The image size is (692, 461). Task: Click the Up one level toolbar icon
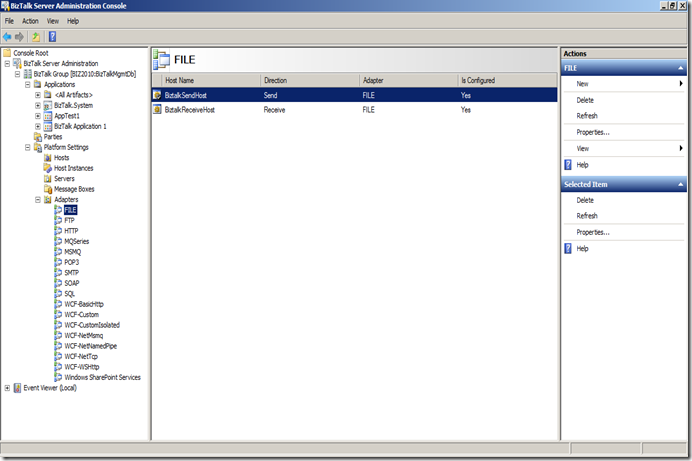(36, 37)
